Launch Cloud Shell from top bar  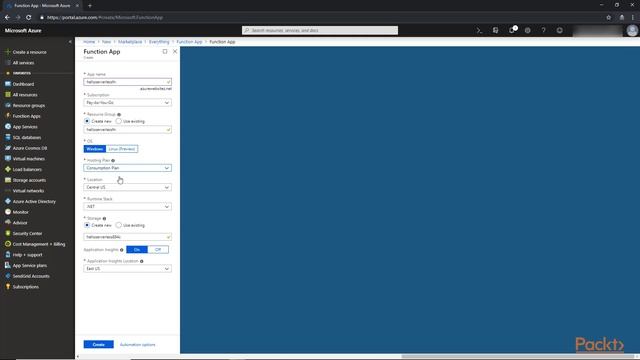pos(479,30)
